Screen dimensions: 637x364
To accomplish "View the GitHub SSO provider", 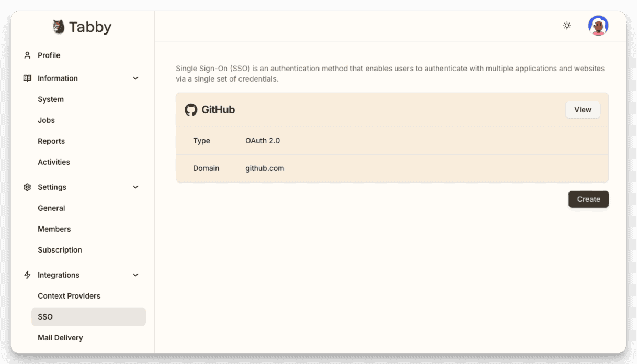I will coord(583,110).
